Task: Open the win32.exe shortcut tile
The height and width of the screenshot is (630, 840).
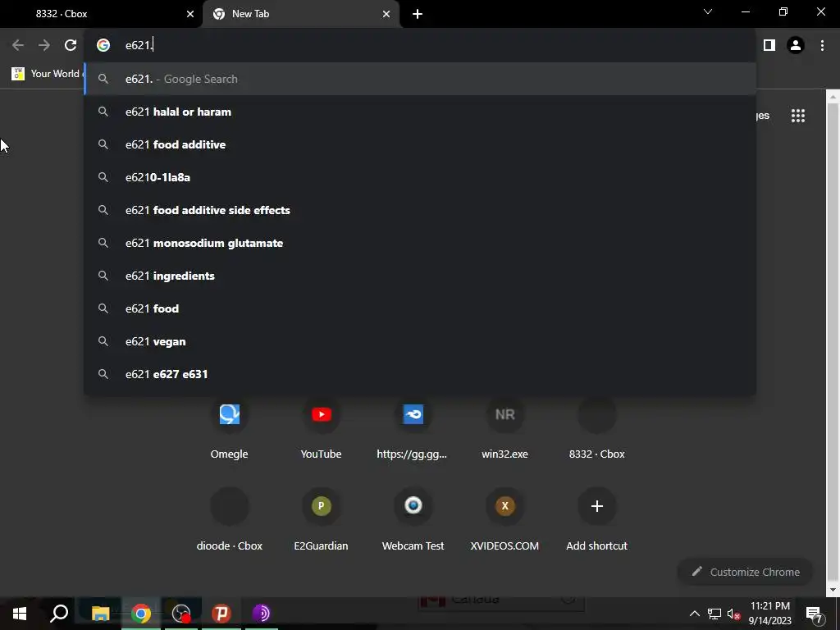Action: click(x=504, y=414)
